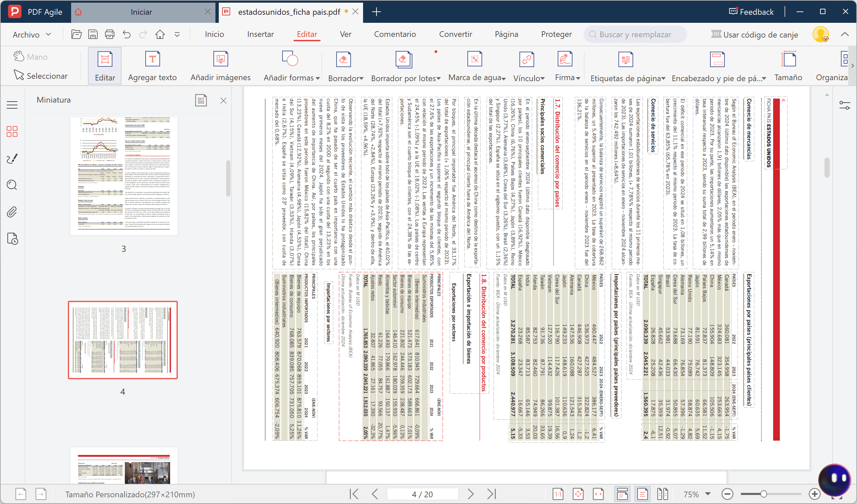Select page 4 thumbnail
Viewport: 857px width, 504px height.
click(123, 340)
